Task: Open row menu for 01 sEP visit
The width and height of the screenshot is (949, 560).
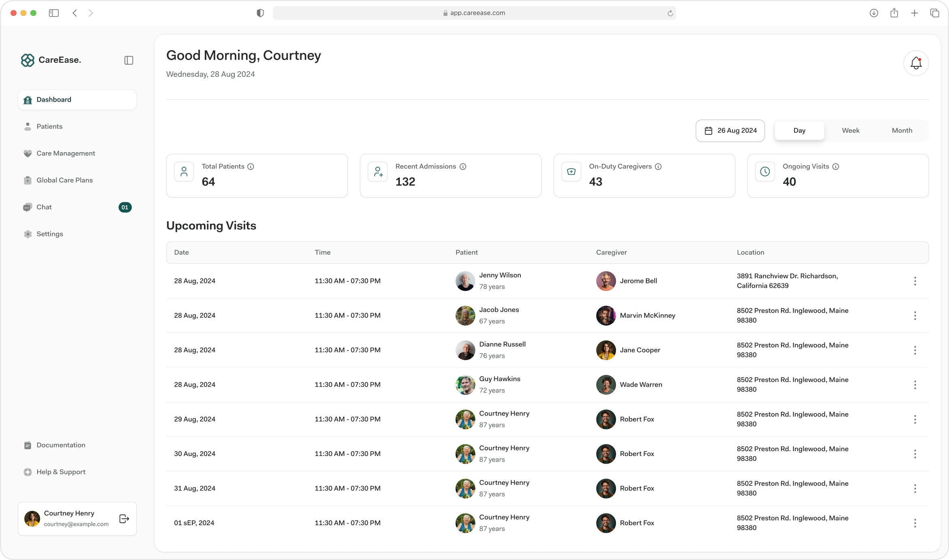Action: [x=915, y=523]
